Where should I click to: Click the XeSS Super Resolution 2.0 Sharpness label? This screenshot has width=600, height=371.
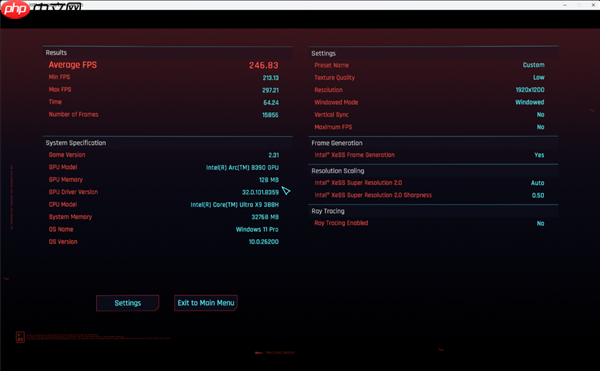pyautogui.click(x=373, y=195)
